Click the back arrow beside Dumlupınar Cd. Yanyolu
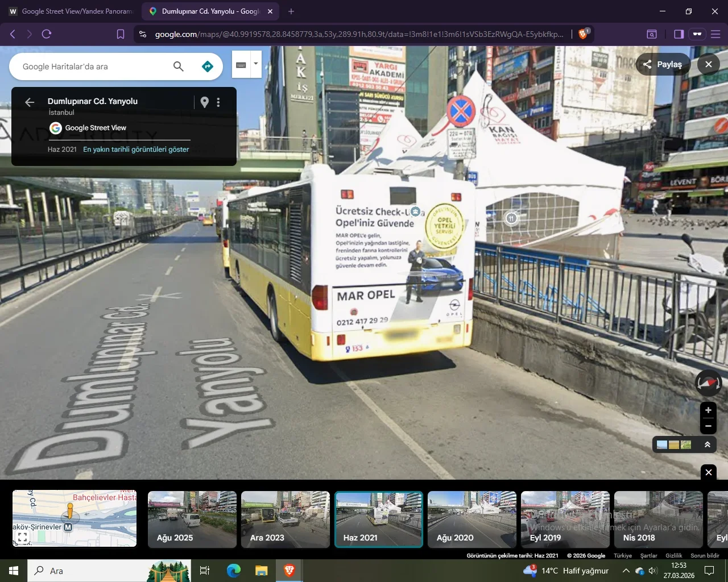 click(x=30, y=102)
